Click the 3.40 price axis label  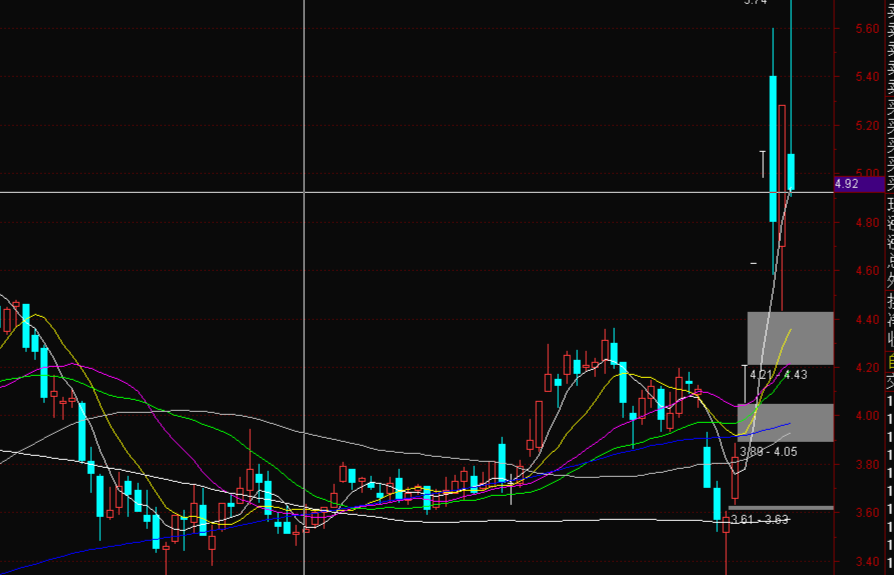(x=867, y=561)
